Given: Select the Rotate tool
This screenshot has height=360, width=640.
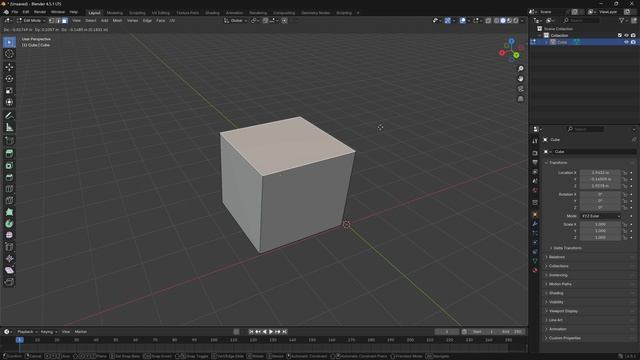Looking at the screenshot, I should point(9,79).
